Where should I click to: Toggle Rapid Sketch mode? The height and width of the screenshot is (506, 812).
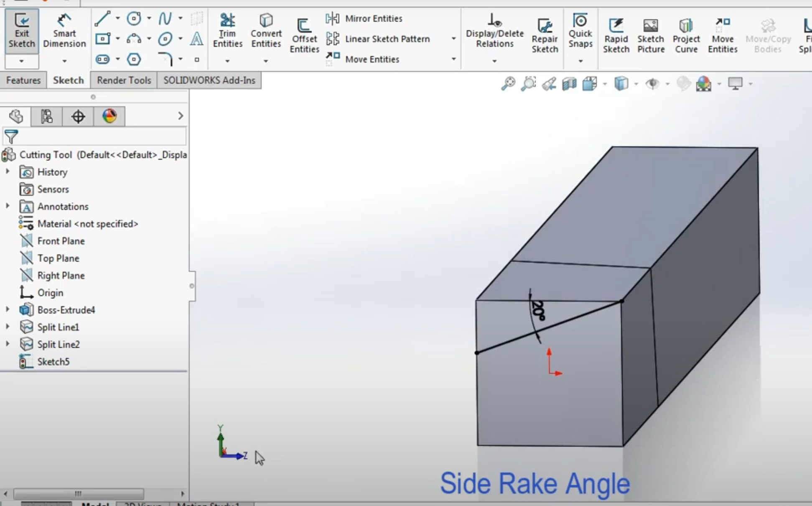[616, 36]
